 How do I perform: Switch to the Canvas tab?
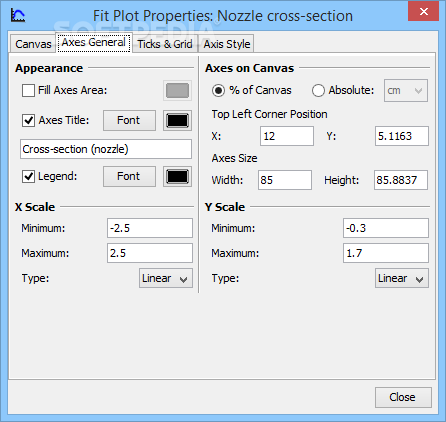tap(33, 44)
